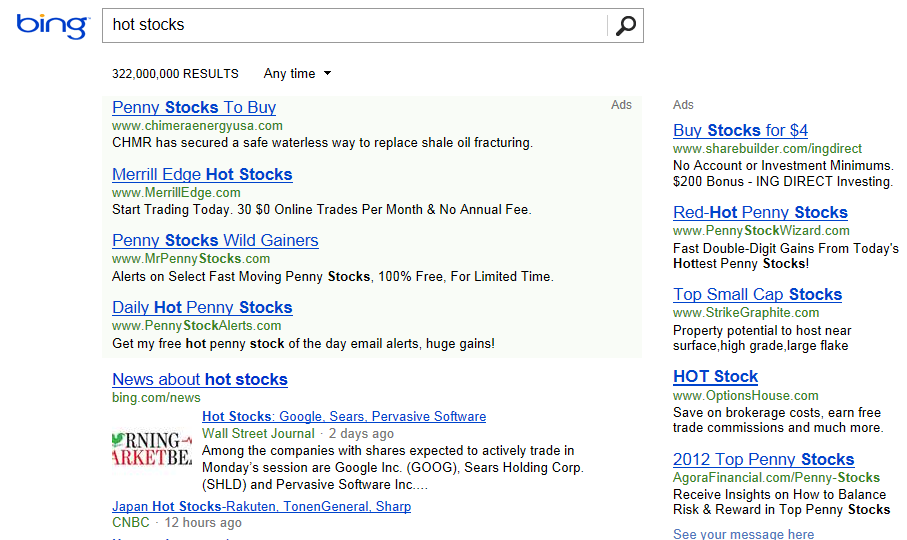Click See your message here link
907x540 pixels.
point(743,534)
